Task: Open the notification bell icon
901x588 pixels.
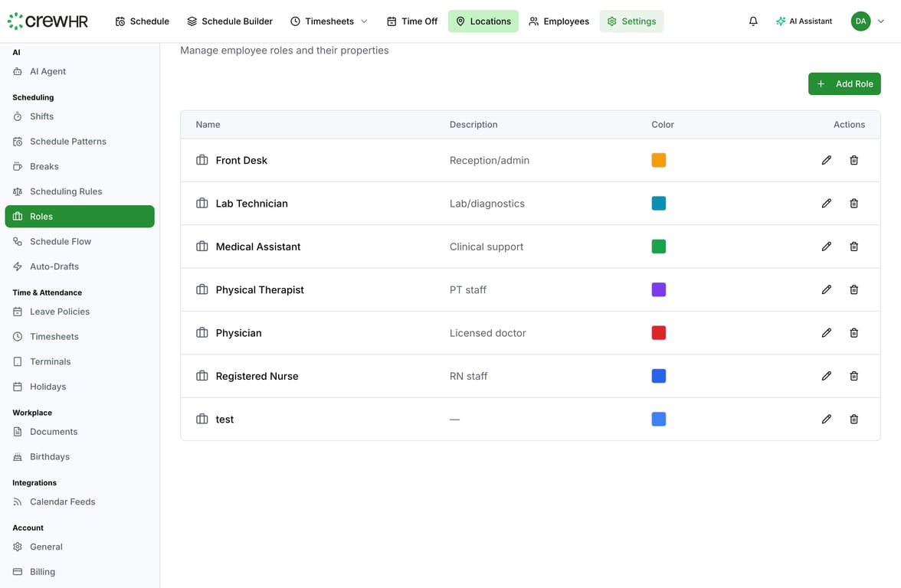Action: (753, 21)
